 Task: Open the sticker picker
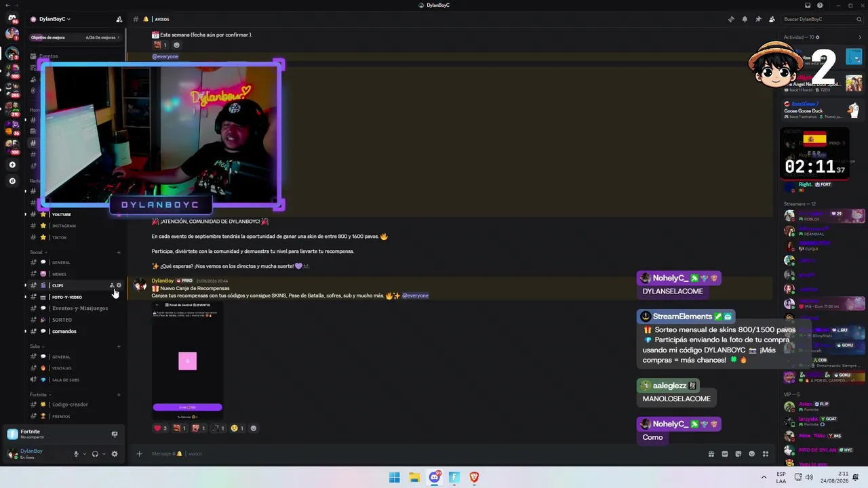point(738,454)
